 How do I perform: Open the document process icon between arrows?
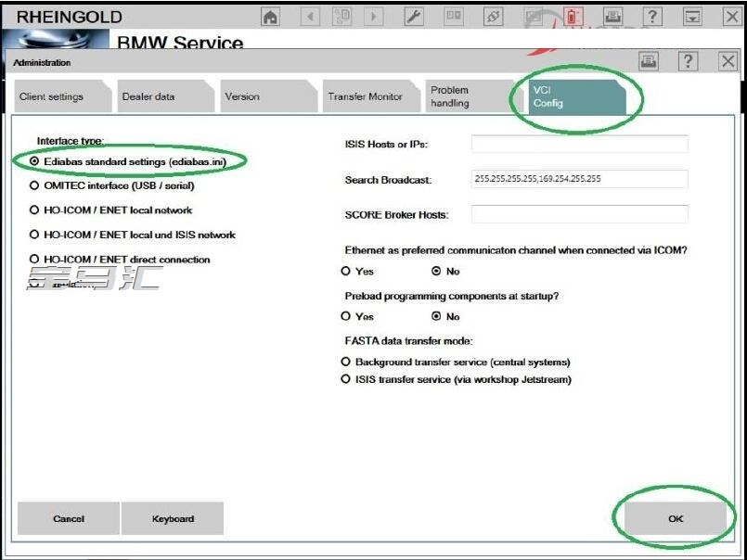(342, 17)
